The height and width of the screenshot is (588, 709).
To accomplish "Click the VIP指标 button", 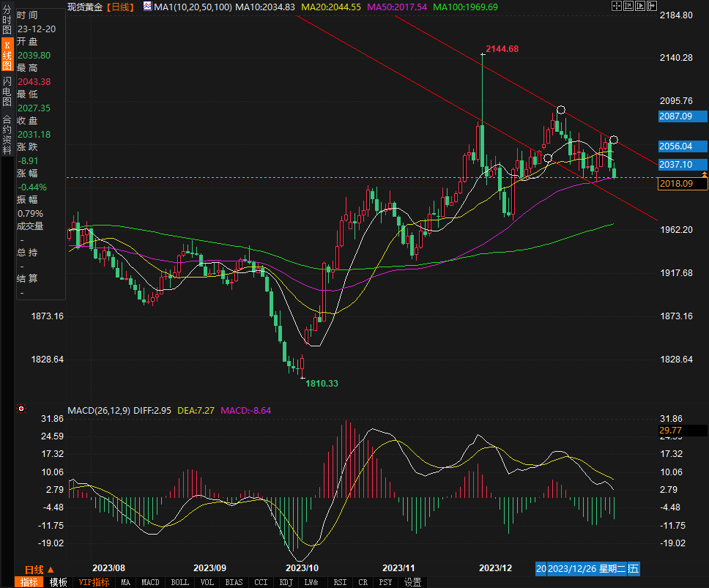I will [94, 582].
